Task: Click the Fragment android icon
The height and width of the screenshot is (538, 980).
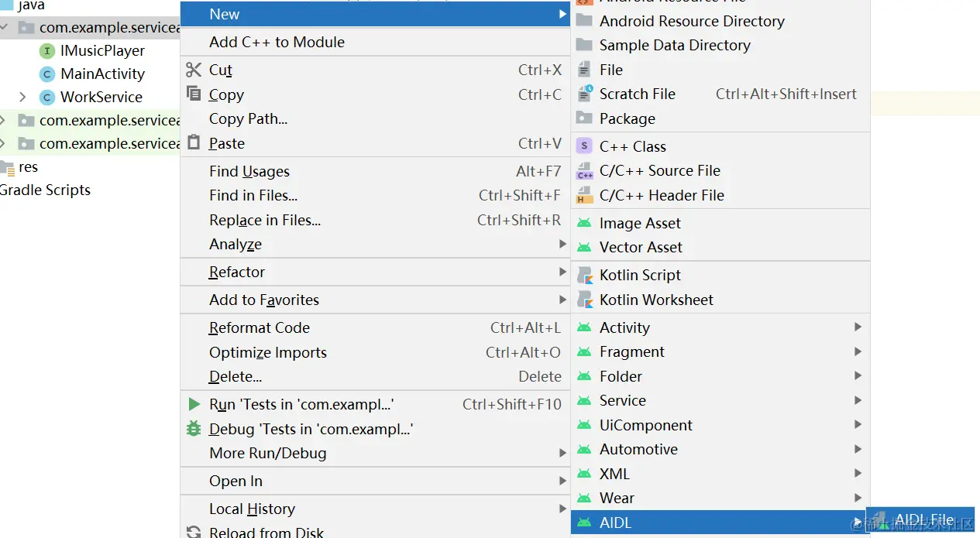Action: coord(585,351)
